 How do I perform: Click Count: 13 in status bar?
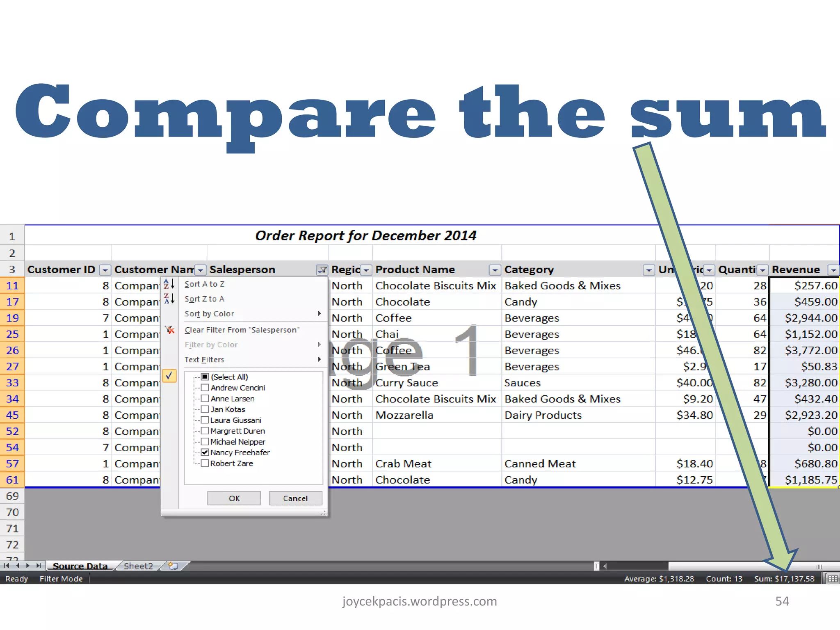pos(724,579)
